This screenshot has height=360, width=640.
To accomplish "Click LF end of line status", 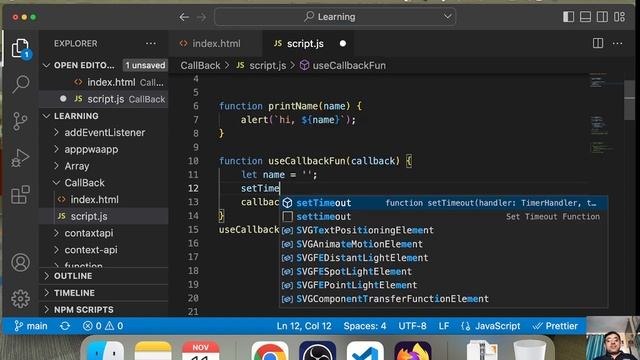I will [x=444, y=326].
